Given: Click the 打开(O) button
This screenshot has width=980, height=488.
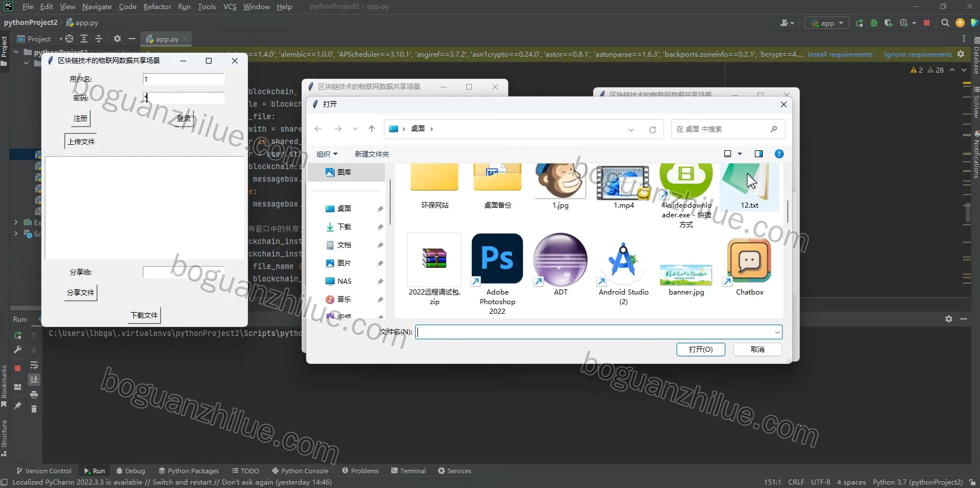Looking at the screenshot, I should coord(700,350).
